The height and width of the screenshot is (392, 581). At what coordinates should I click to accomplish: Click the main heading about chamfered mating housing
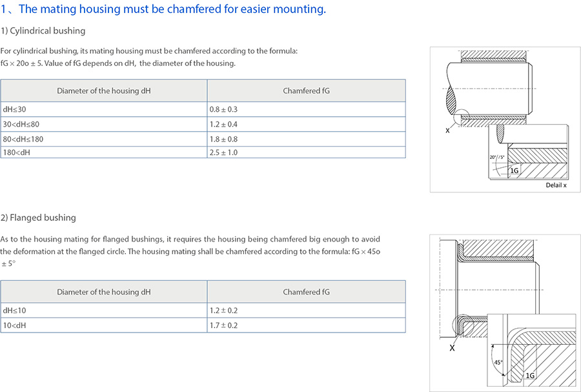click(163, 9)
